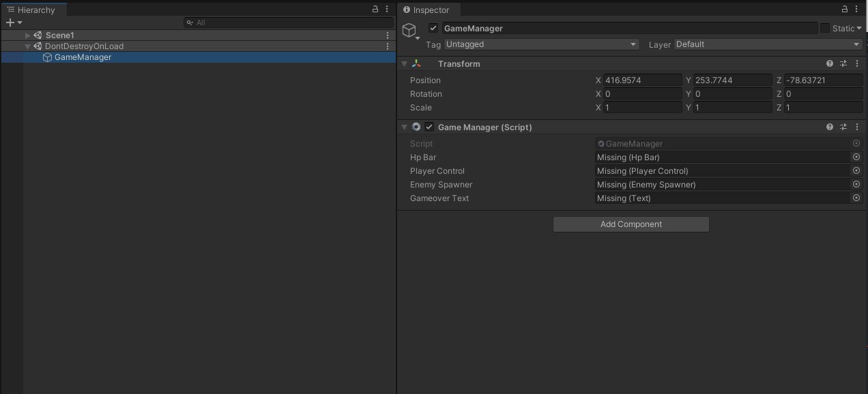Screen dimensions: 868x394
Task: Click Rotation Y value field
Action: (x=733, y=94)
